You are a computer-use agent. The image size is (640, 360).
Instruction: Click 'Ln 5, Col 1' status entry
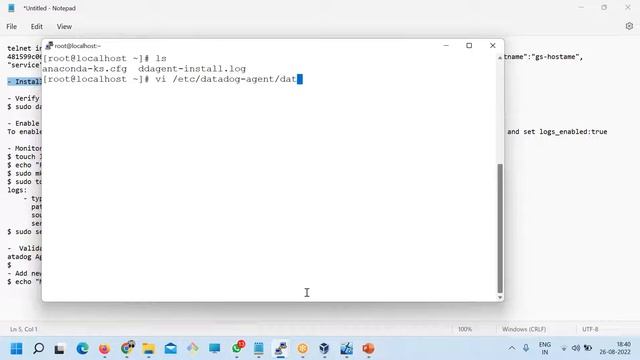[24, 329]
